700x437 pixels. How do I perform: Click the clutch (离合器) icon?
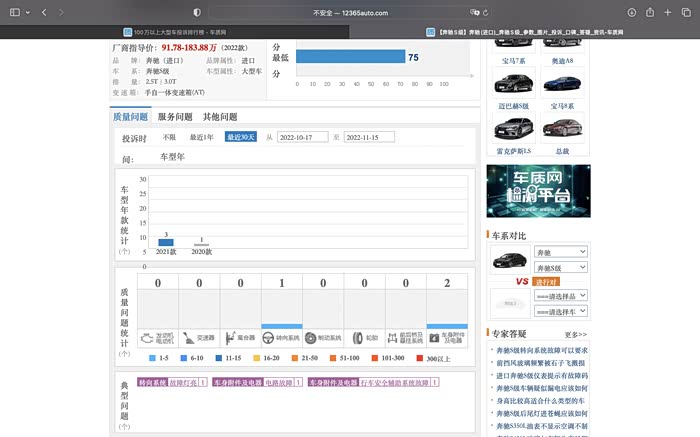[229, 337]
